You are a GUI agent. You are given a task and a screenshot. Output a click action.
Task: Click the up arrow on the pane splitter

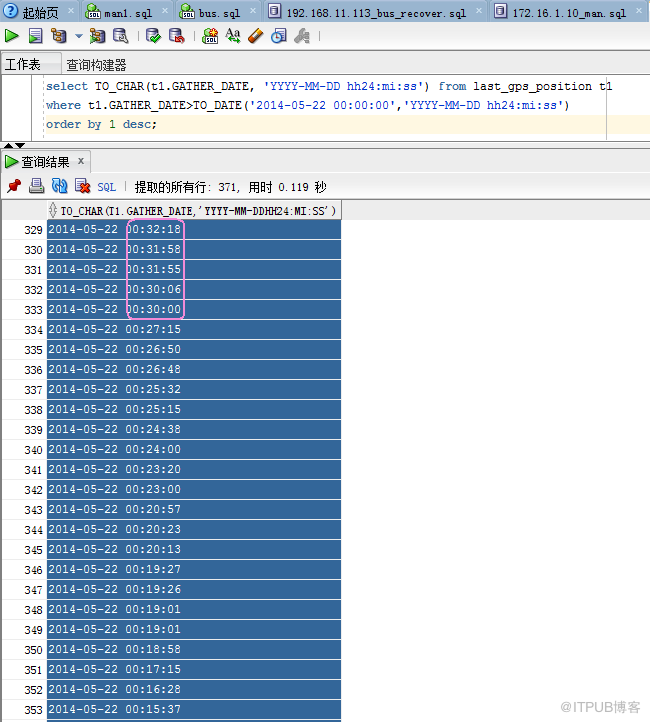pos(8,146)
